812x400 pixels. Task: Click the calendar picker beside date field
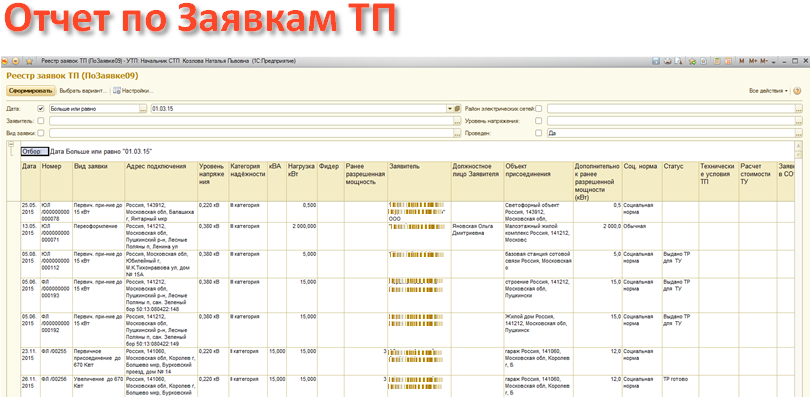pos(457,108)
